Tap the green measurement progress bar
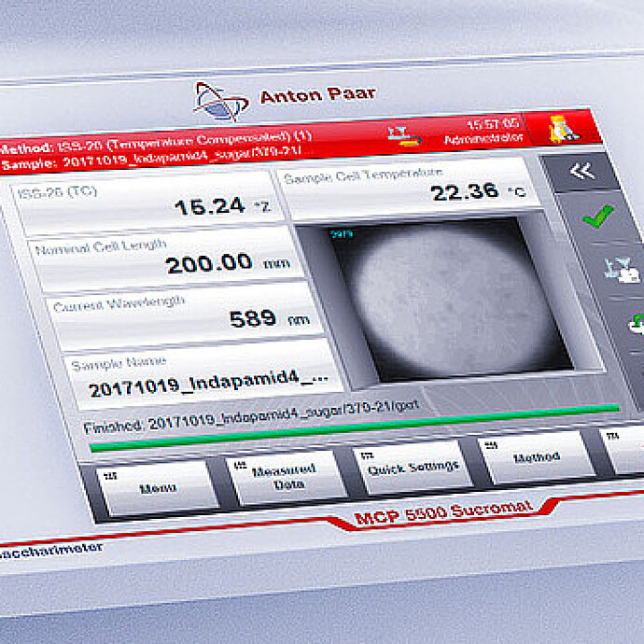 tap(355, 427)
